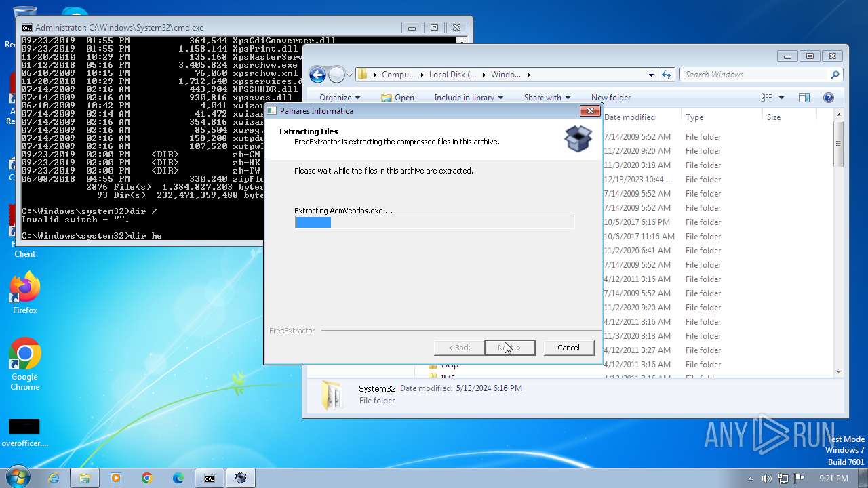Click the Explorer Back arrow button
Viewport: 868px width, 488px height.
pyautogui.click(x=317, y=75)
